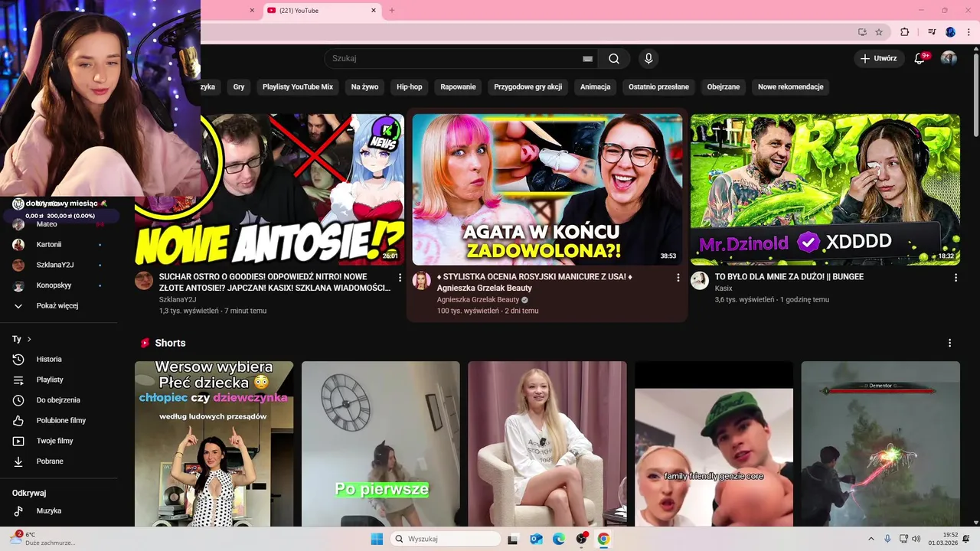
Task: Select the Rapowanie chip
Action: [x=458, y=87]
